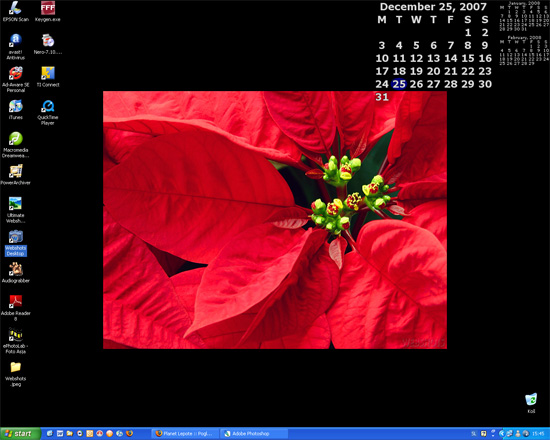Click date 30 in the December calendar
Image resolution: width=550 pixels, height=440 pixels.
pyautogui.click(x=485, y=84)
